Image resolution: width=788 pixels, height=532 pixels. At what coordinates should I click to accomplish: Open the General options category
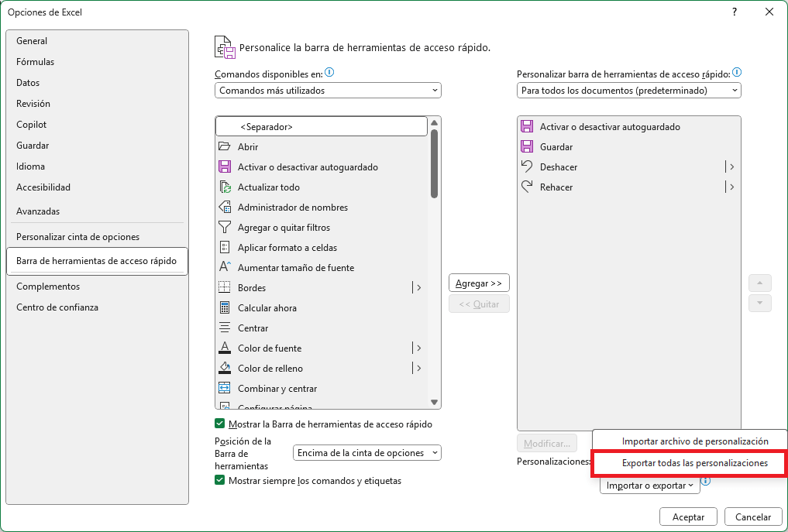[97, 41]
